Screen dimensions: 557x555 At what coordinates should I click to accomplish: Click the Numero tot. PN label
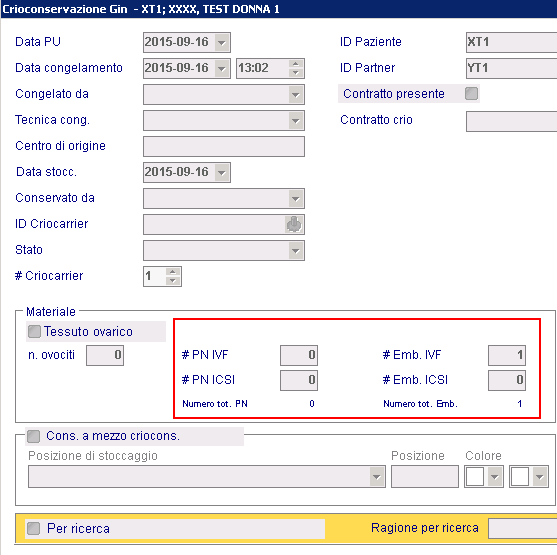pos(215,404)
